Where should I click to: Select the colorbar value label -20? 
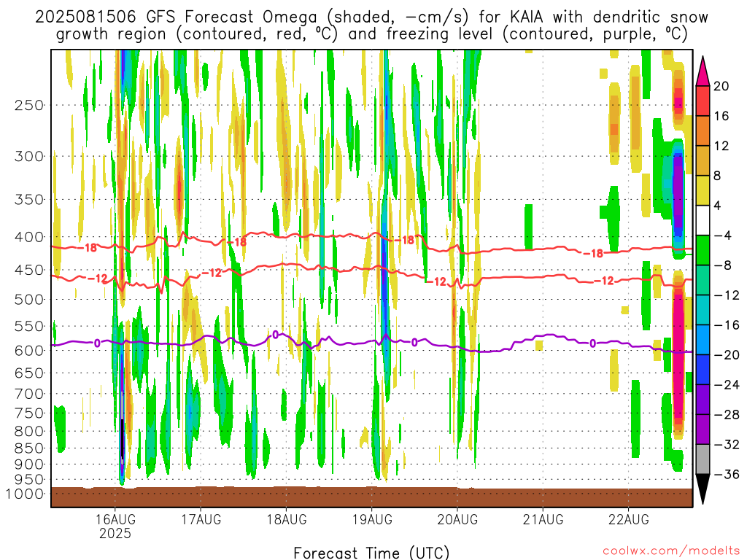[727, 355]
